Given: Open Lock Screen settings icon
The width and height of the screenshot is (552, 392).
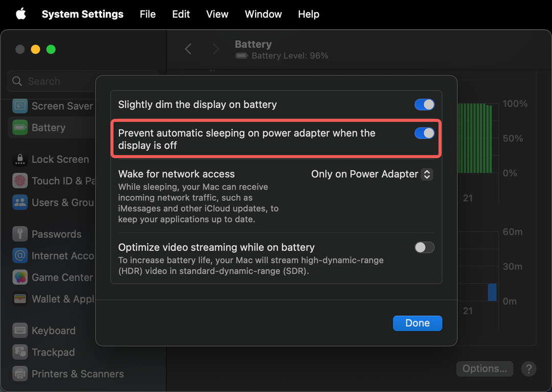Looking at the screenshot, I should [x=20, y=159].
